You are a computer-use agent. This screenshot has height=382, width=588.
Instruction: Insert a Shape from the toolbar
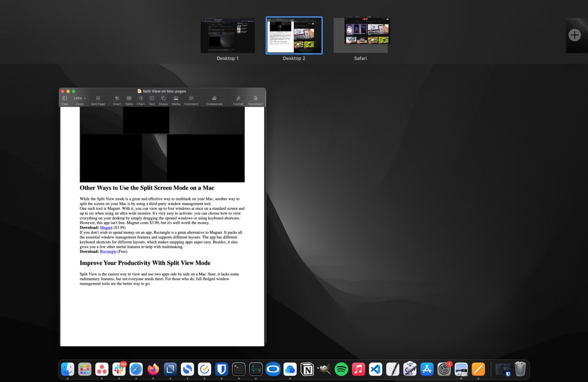pos(163,99)
